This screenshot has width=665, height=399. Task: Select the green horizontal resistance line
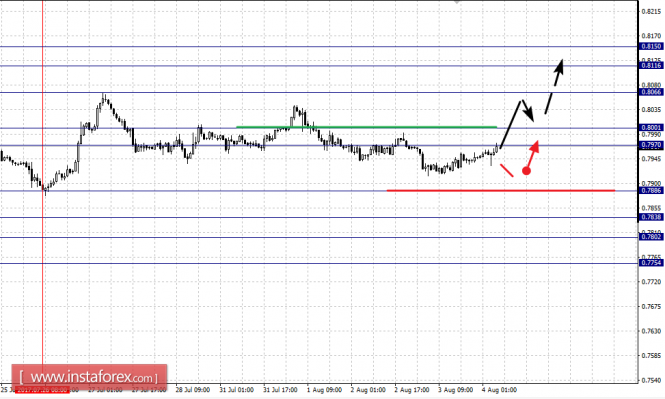pos(366,127)
